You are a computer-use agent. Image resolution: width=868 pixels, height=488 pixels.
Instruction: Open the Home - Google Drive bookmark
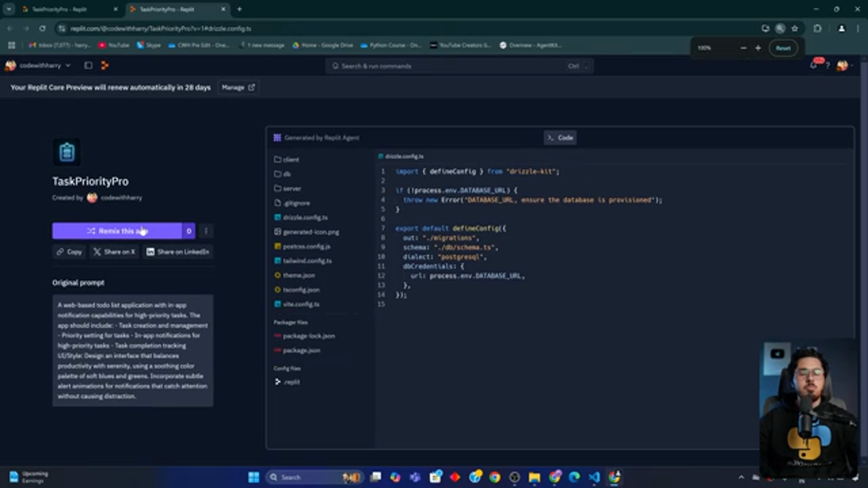[323, 45]
